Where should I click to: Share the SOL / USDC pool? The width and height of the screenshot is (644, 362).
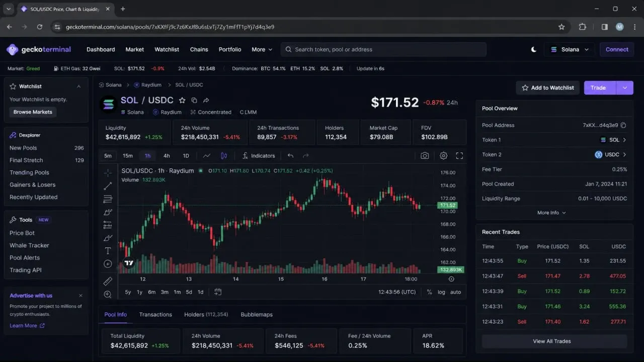coord(206,101)
